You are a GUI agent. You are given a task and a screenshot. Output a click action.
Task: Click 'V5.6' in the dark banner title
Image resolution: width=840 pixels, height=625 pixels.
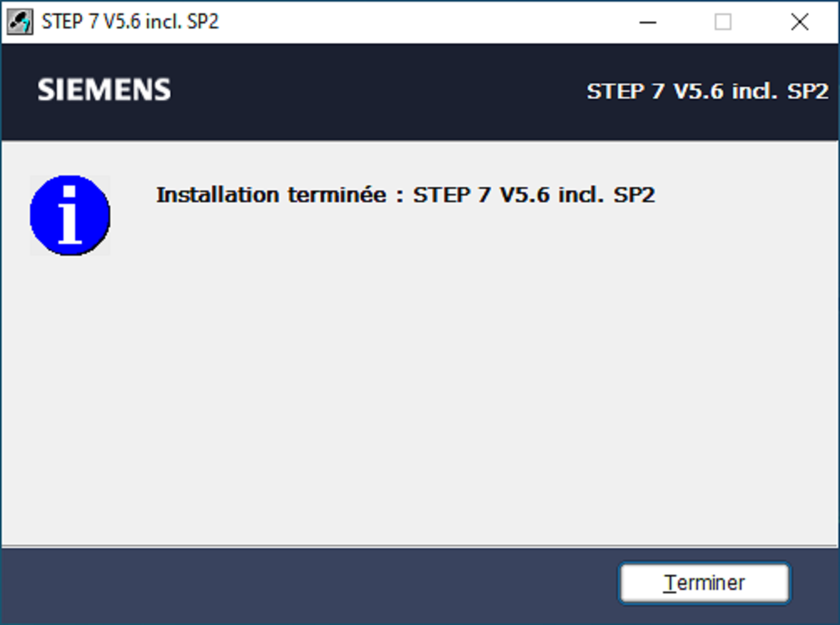(x=699, y=91)
